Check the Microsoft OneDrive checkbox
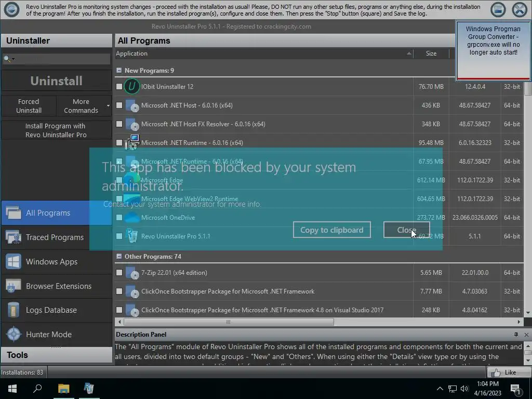The image size is (532, 399). coord(119,217)
